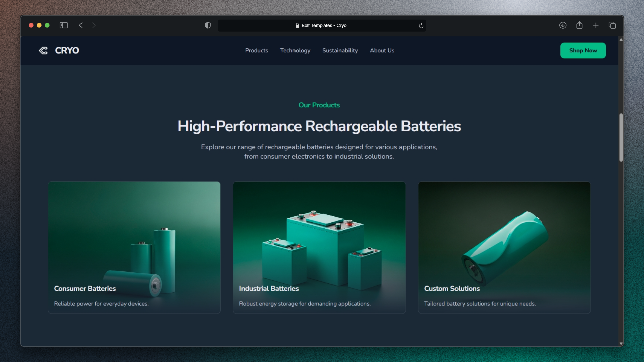
Task: Open a new tab with plus icon
Action: tap(596, 25)
